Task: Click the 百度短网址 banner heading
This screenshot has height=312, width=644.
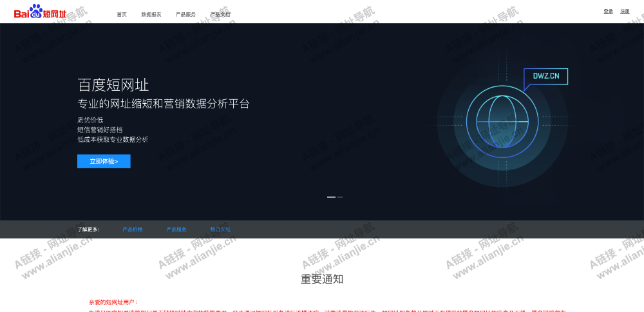Action: pyautogui.click(x=113, y=86)
